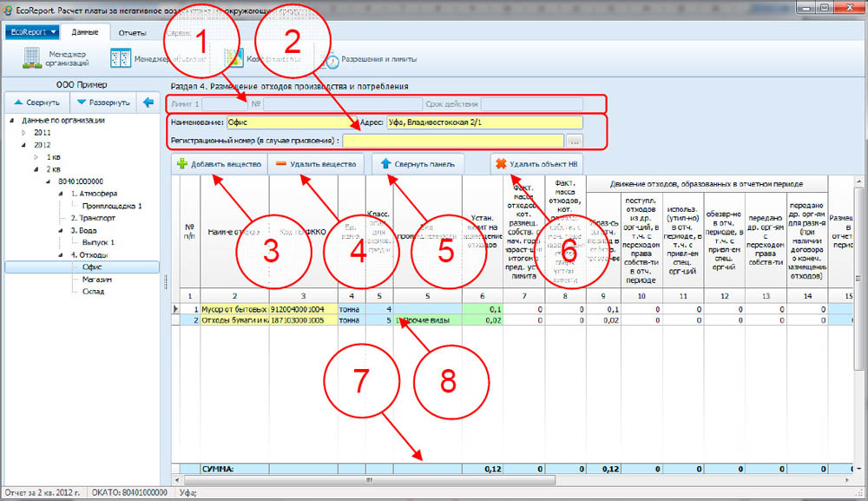This screenshot has height=501, width=868.
Task: Click the Удалить вещество button label
Action: pos(323,164)
